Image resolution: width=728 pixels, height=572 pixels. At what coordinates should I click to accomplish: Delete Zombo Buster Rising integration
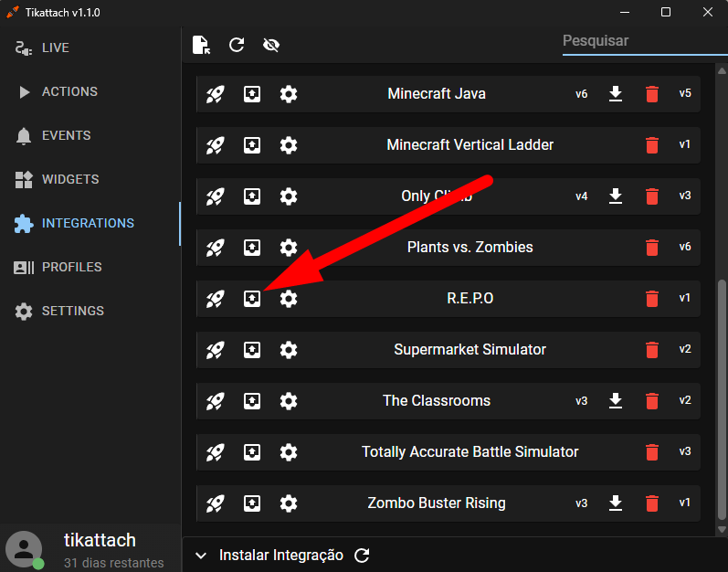click(x=652, y=503)
